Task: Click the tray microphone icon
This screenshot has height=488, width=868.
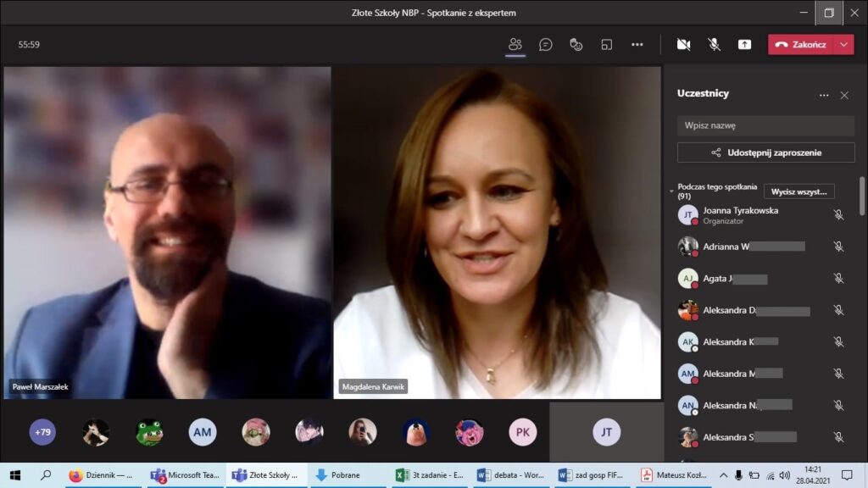Action: click(738, 475)
